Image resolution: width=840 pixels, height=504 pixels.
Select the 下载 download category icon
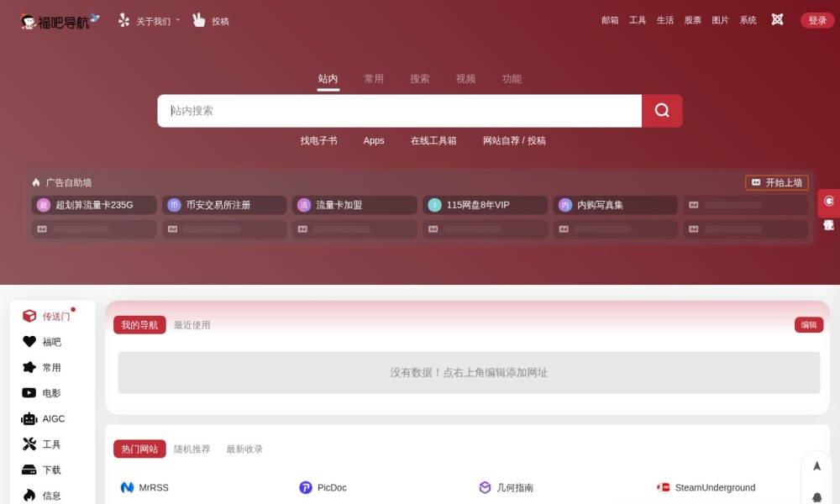[29, 470]
